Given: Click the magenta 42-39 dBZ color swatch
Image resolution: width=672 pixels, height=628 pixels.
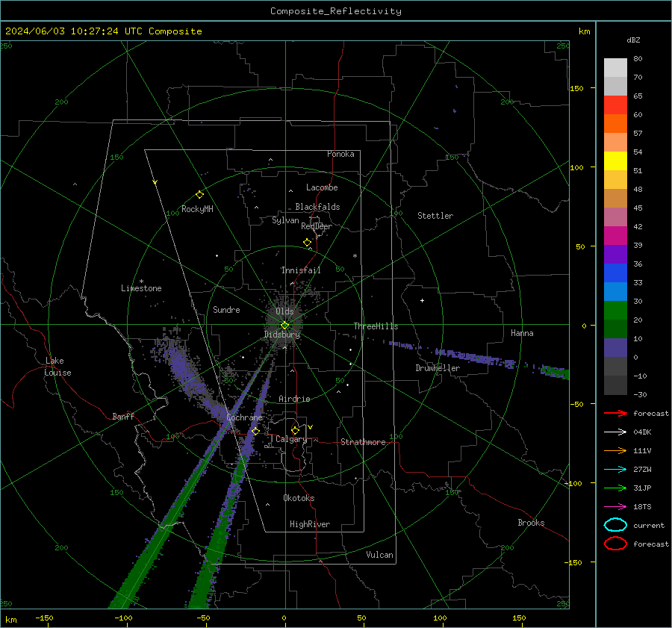Looking at the screenshot, I should tap(615, 235).
